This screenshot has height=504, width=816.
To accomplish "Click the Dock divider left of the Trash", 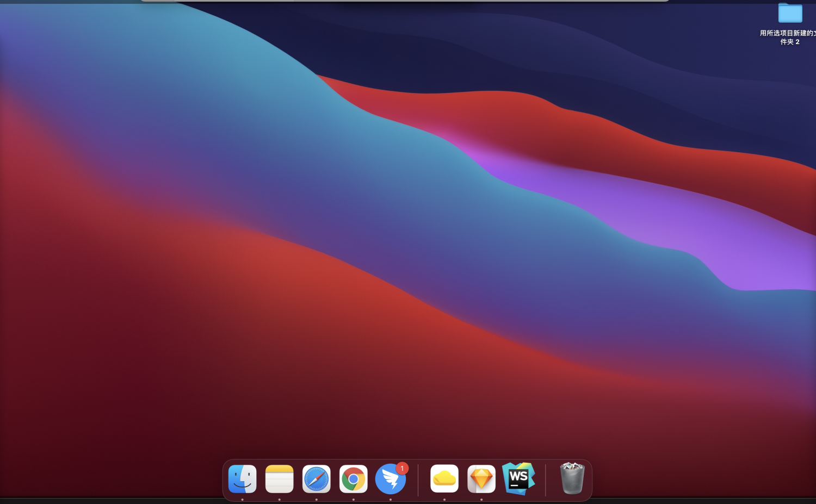I will (546, 480).
